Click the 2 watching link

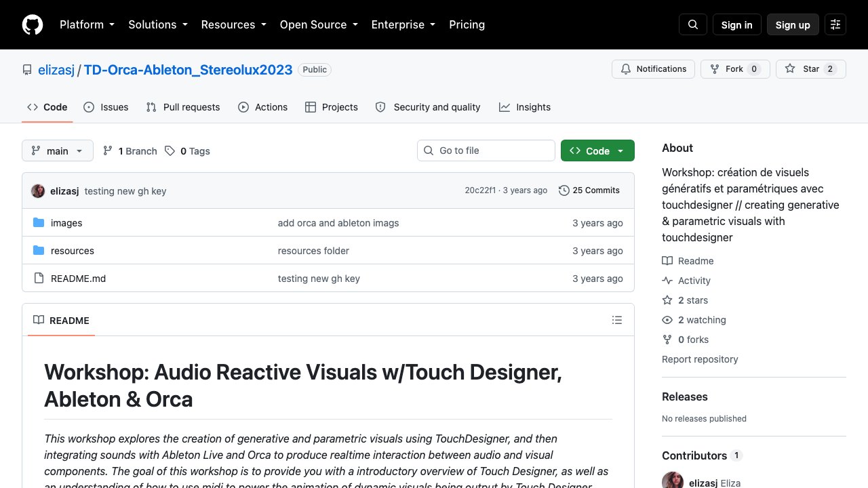tap(694, 320)
